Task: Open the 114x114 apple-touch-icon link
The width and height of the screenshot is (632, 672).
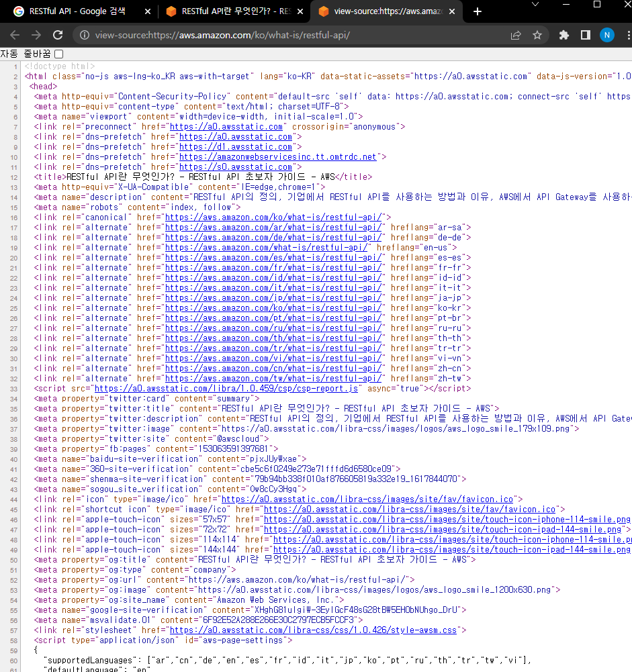Action: [x=453, y=540]
